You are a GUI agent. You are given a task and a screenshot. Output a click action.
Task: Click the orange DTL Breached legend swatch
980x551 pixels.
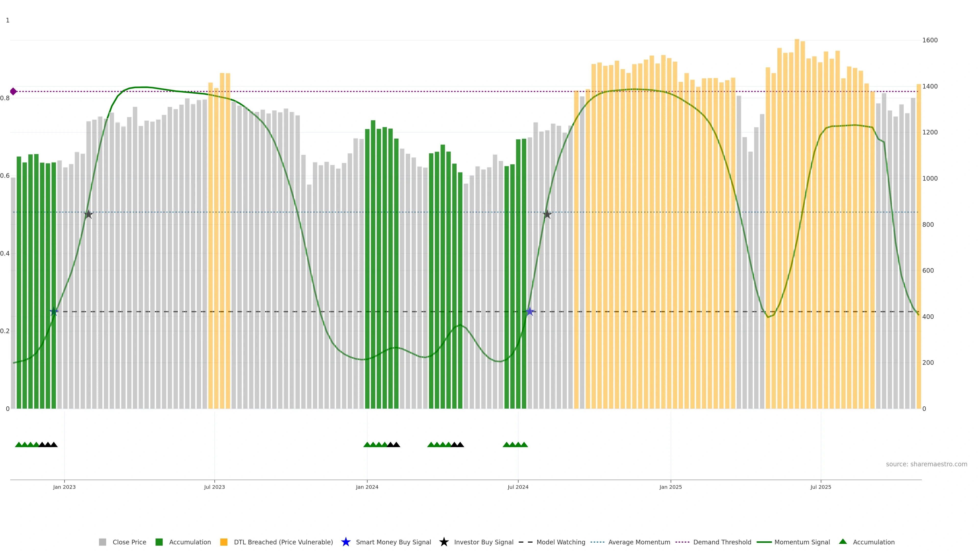pos(224,542)
